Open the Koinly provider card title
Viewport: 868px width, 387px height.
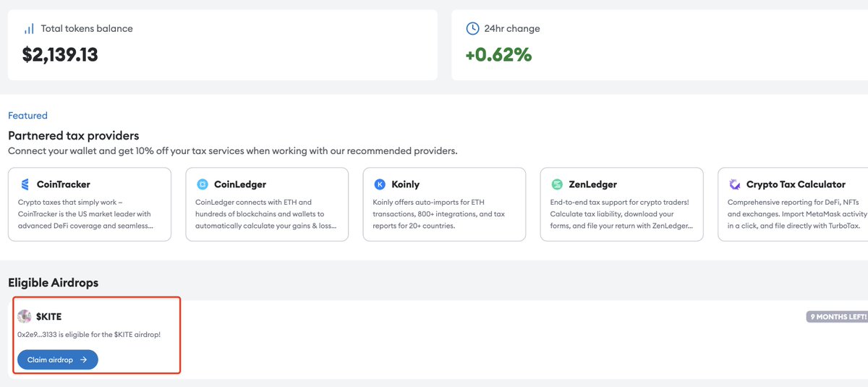(x=406, y=184)
